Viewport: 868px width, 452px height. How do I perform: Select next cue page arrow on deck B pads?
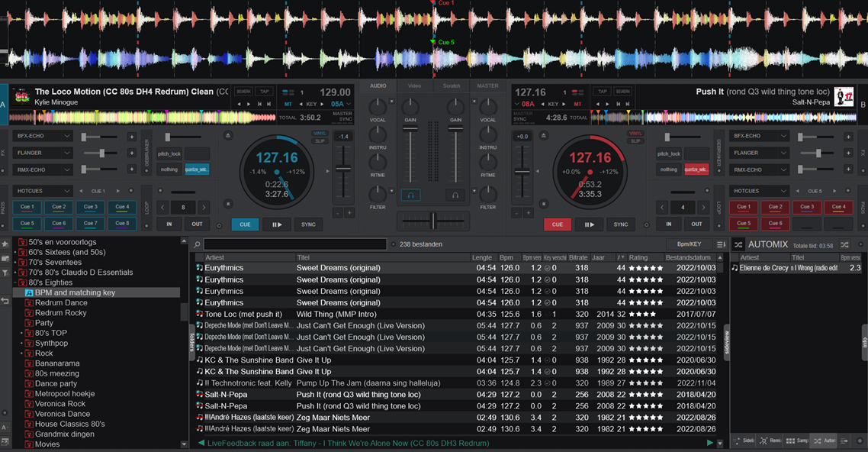[x=834, y=191]
